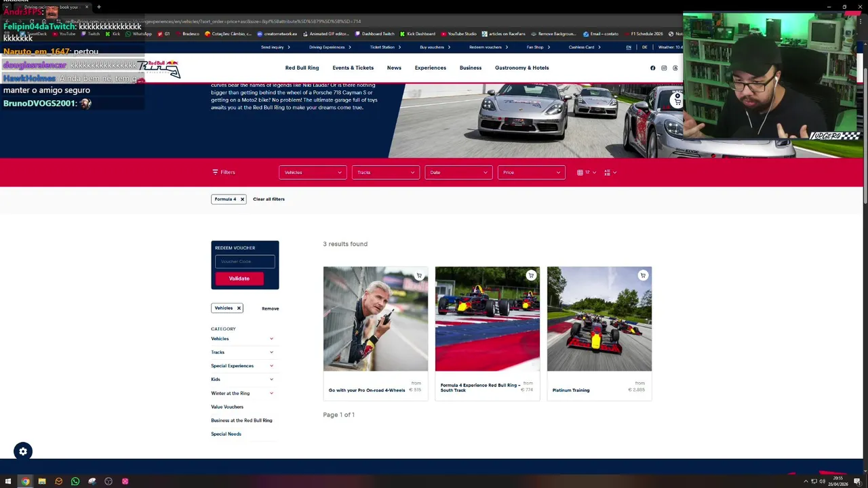Open the YouTube bookmark

64,34
